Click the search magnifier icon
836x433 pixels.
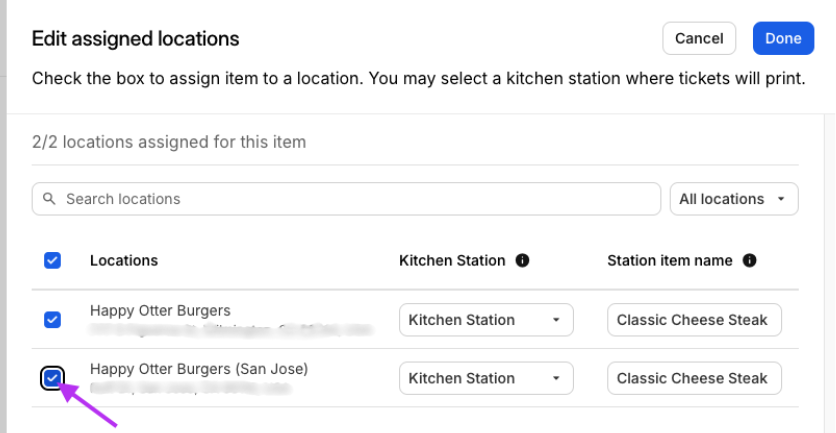tap(50, 199)
